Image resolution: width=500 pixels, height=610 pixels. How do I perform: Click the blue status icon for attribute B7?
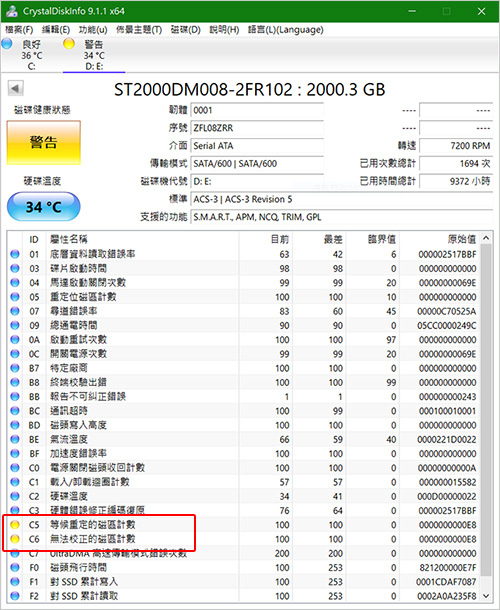pyautogui.click(x=15, y=368)
